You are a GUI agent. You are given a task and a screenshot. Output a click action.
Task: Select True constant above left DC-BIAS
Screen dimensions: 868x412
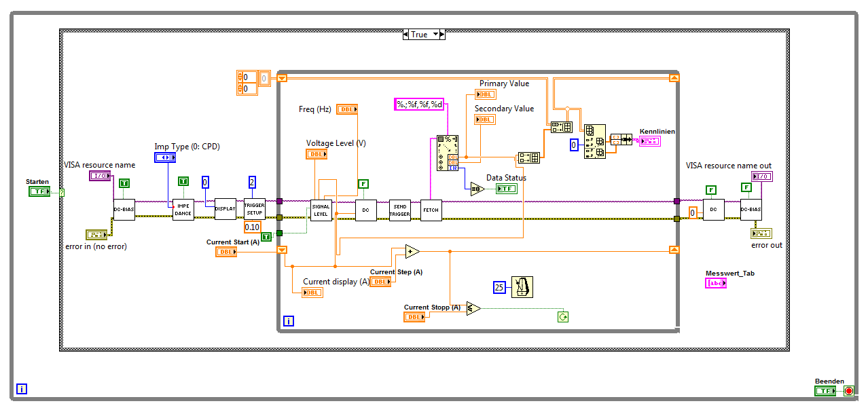(124, 183)
